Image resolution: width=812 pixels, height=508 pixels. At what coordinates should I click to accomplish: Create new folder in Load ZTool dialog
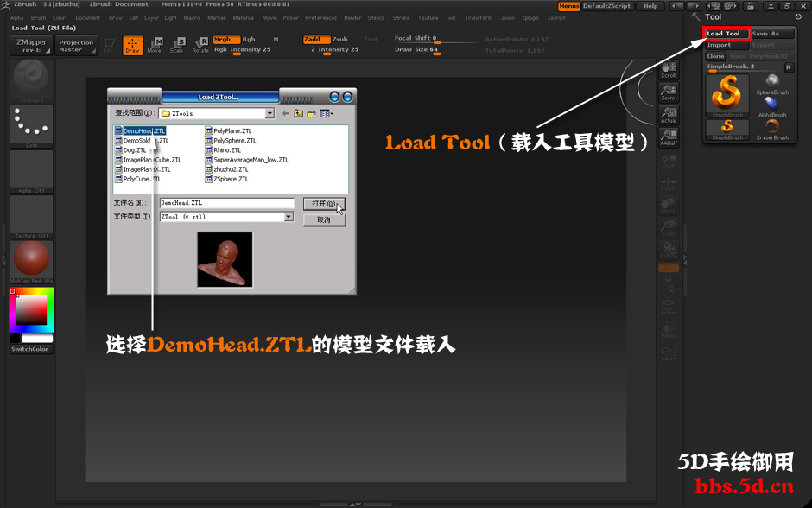[311, 113]
